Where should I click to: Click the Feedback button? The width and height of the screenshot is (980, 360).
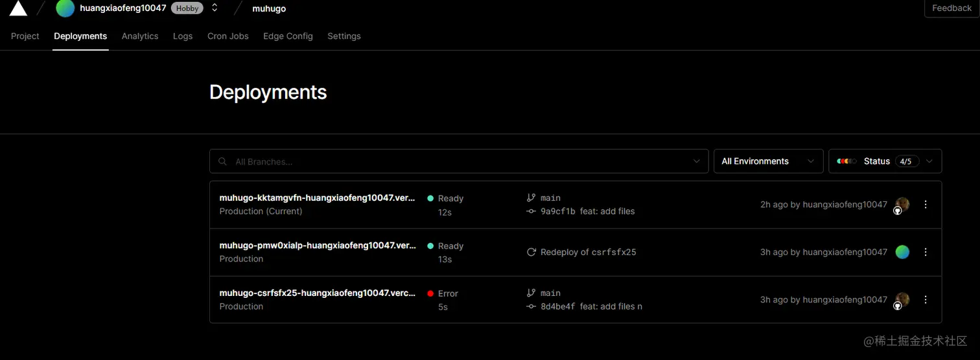[x=951, y=8]
